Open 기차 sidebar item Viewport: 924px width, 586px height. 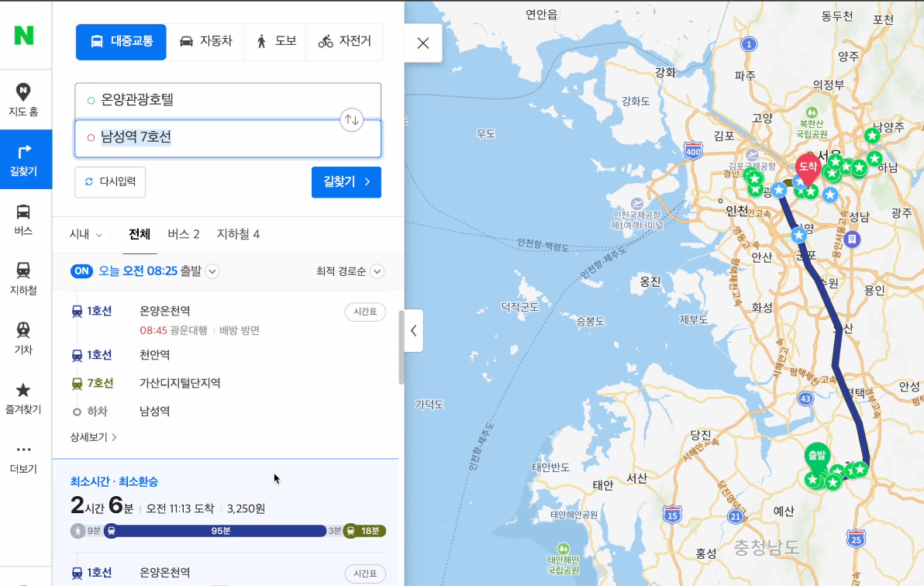click(23, 338)
